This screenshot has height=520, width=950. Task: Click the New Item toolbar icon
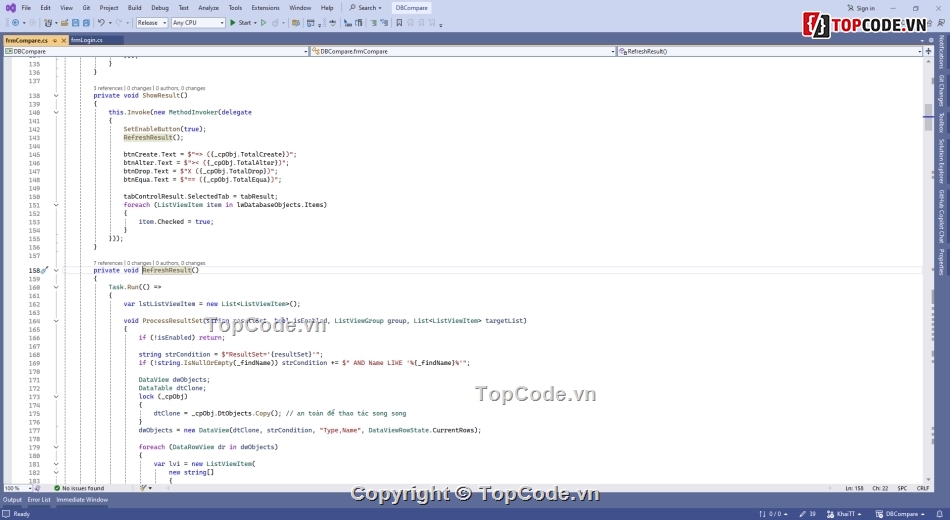(48, 22)
